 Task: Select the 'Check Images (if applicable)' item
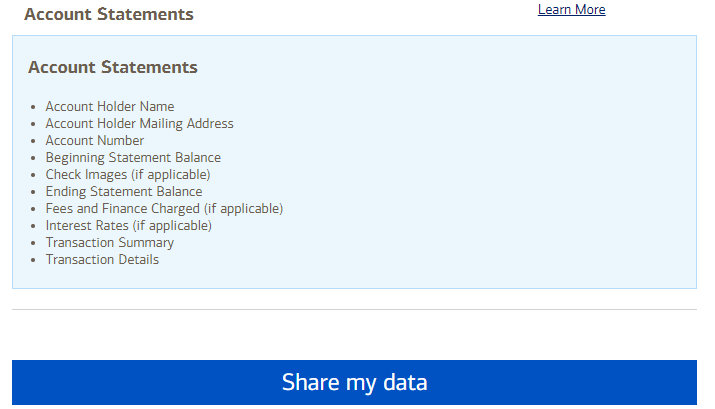pos(128,175)
